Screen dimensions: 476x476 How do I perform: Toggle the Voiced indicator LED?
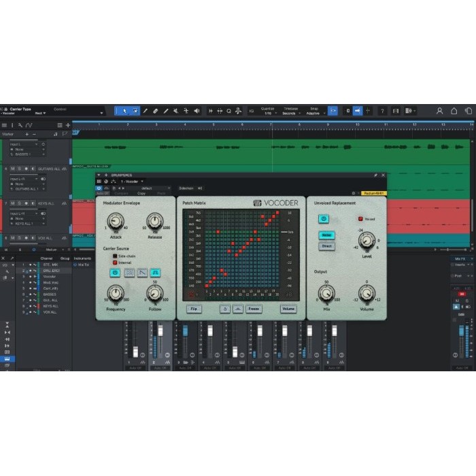tap(360, 219)
